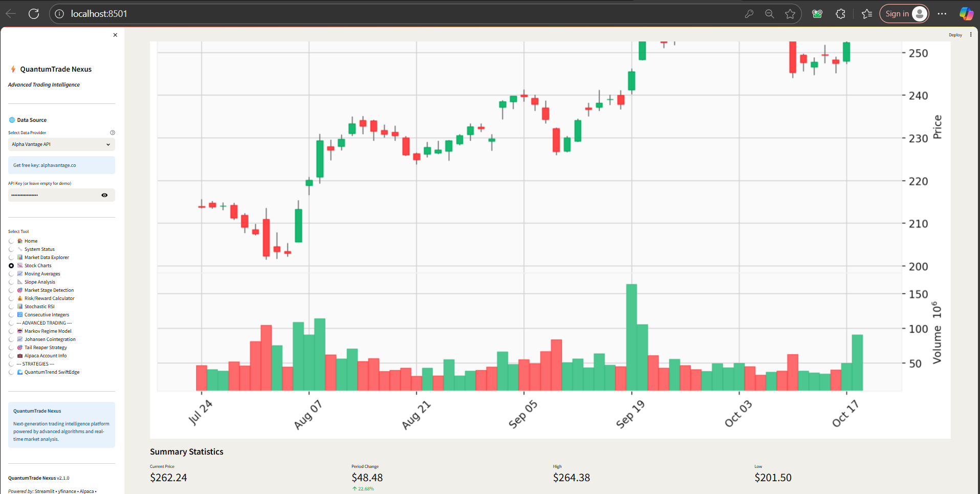Click the robot icon for Markov Regime Model

20,331
